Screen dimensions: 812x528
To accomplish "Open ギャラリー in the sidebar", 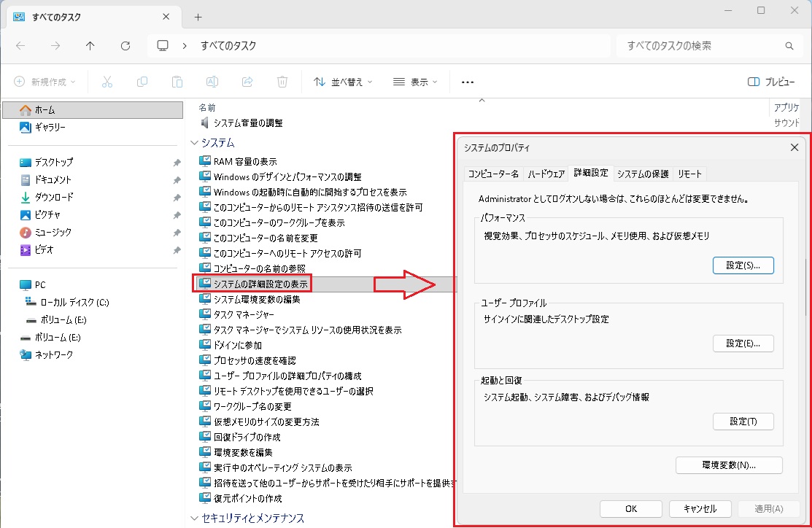I will (x=50, y=127).
